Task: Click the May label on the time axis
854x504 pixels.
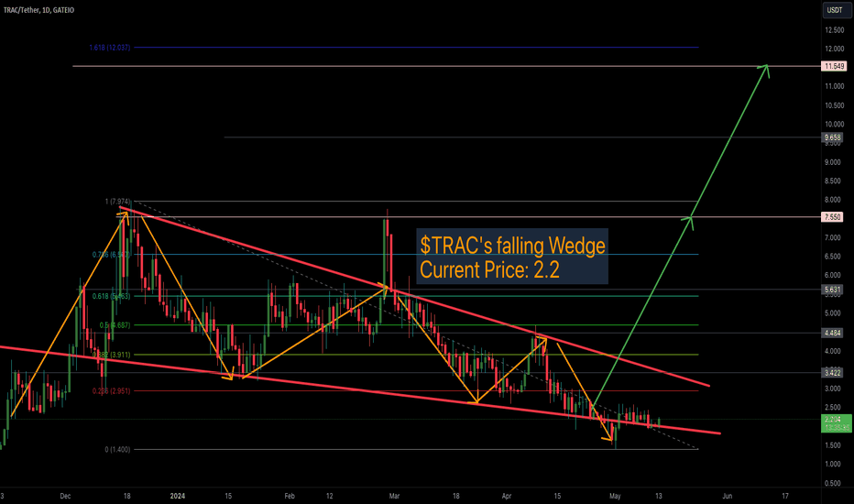Action: (615, 496)
